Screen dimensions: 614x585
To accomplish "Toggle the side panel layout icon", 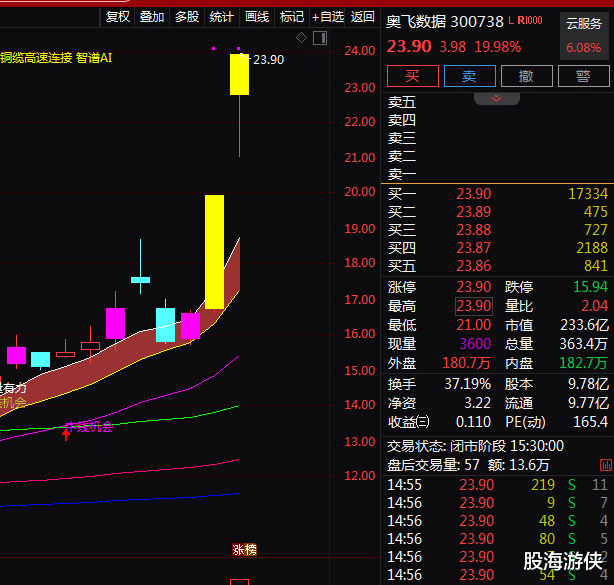I will 320,38.
